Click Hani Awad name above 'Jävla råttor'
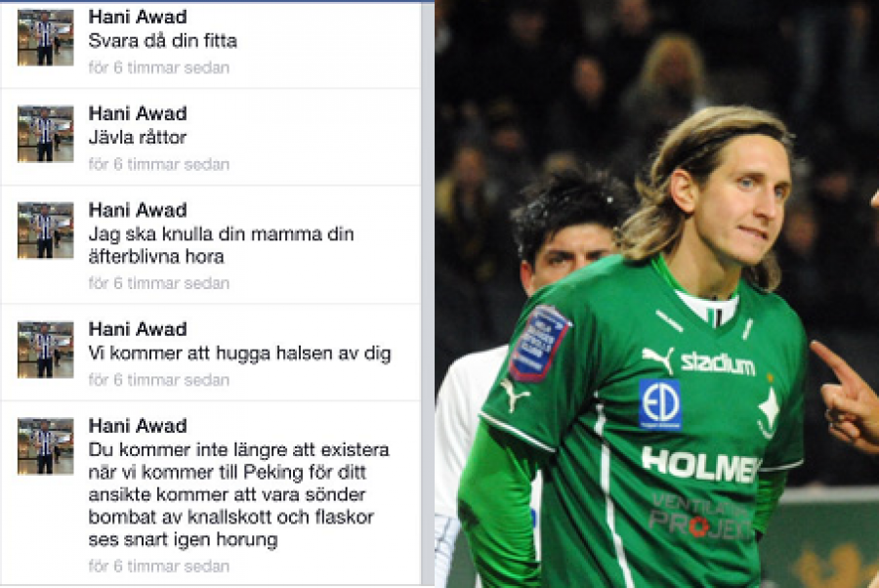 tap(138, 113)
